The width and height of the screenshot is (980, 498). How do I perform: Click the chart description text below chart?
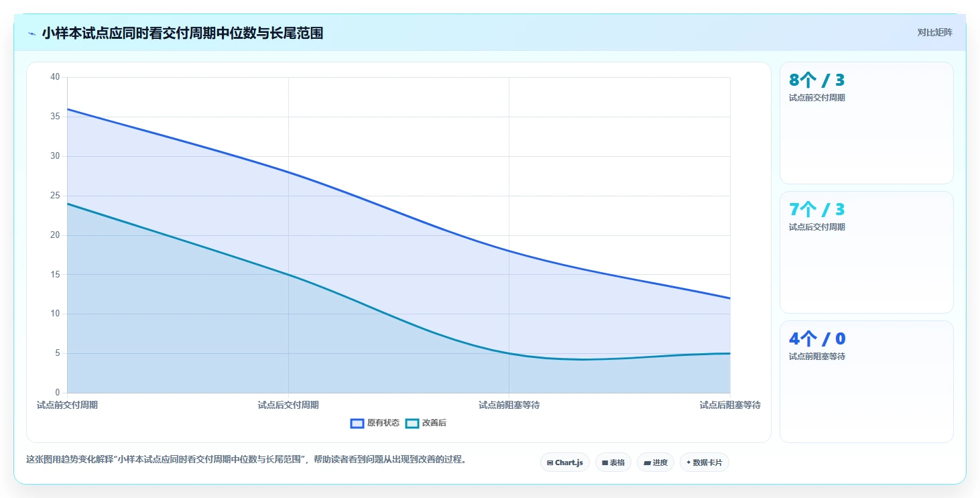pyautogui.click(x=246, y=460)
